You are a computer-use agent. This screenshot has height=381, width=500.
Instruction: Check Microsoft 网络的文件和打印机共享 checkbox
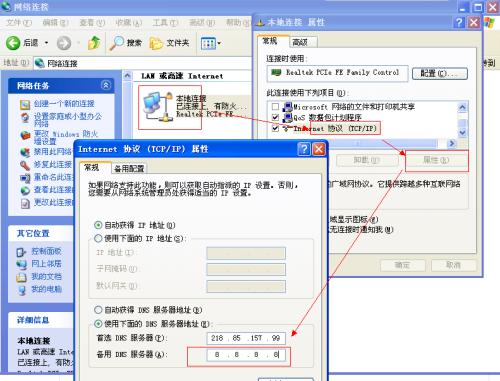coord(275,107)
